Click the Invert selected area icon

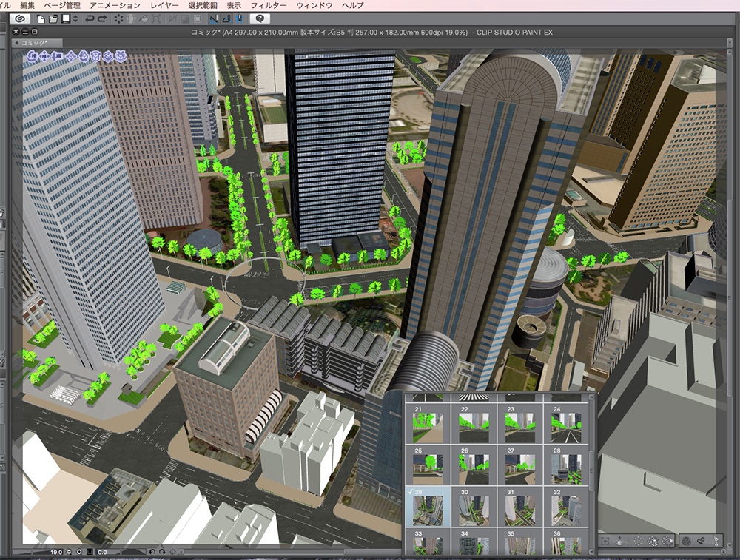pyautogui.click(x=184, y=19)
